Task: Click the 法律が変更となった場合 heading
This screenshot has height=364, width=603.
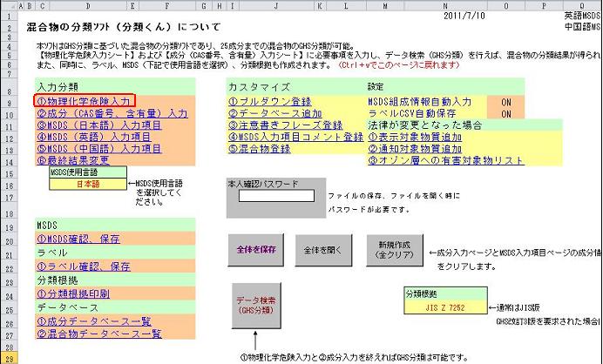Action: [425, 125]
